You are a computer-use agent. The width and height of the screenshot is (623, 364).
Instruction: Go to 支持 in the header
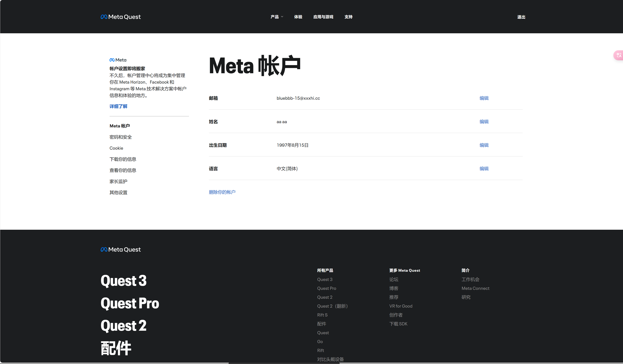[348, 17]
